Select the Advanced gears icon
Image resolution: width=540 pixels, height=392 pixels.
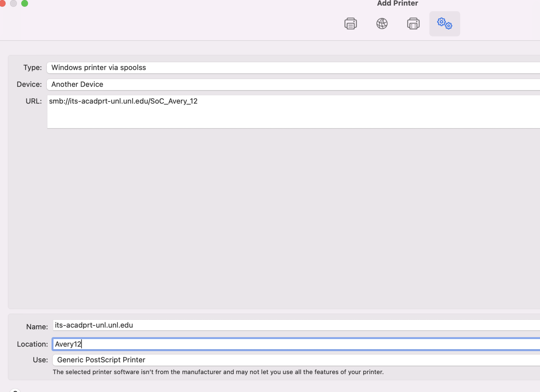point(444,24)
